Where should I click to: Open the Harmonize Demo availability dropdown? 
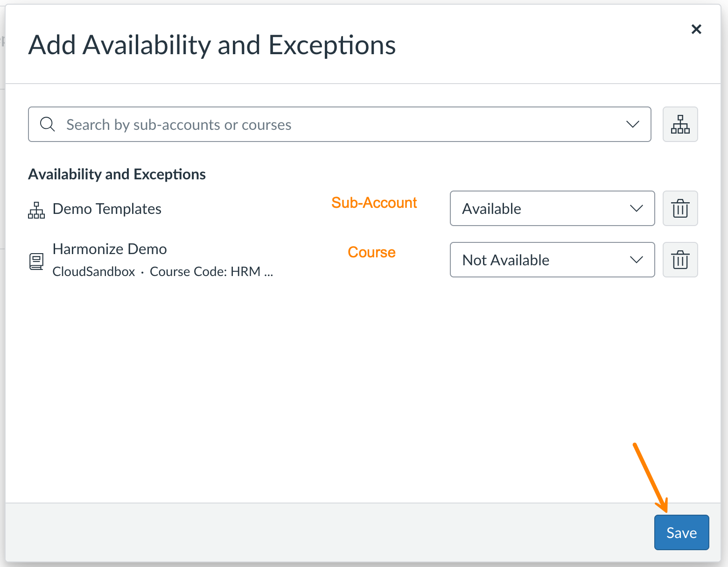[x=553, y=260]
